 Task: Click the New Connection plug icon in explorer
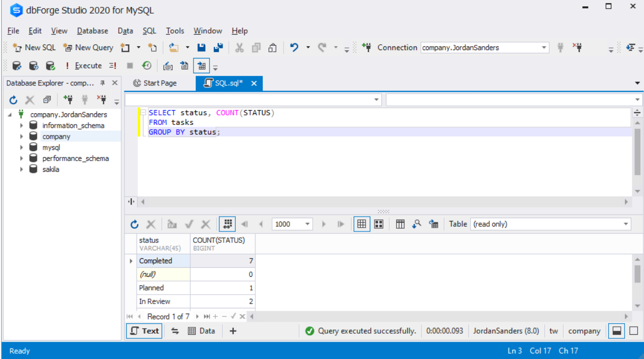[68, 100]
